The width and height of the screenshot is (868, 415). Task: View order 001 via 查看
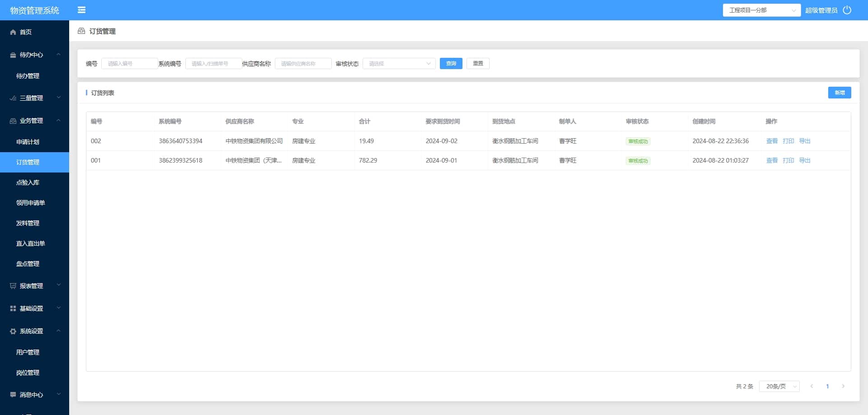772,160
